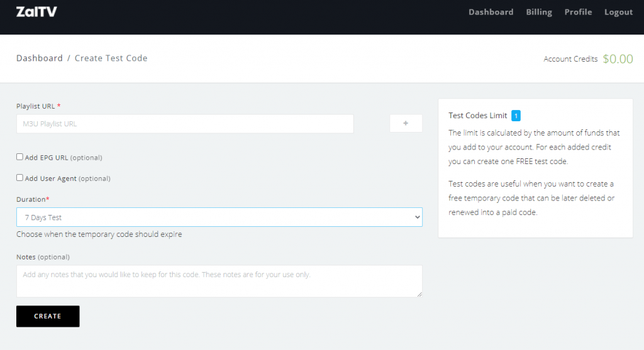Open the Duration dropdown
The image size is (644, 350).
(219, 217)
